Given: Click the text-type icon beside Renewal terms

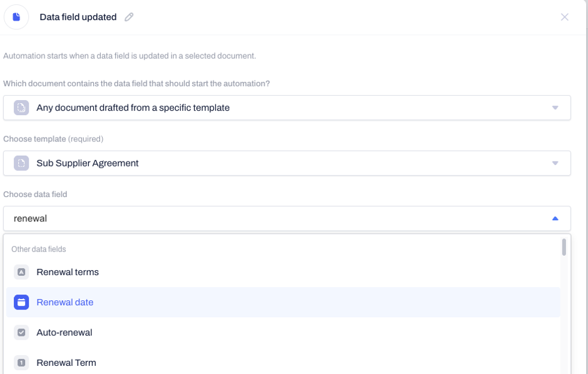Looking at the screenshot, I should coord(21,272).
